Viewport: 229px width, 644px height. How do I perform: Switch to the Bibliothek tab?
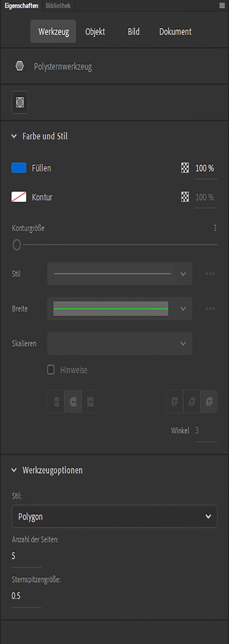point(58,6)
